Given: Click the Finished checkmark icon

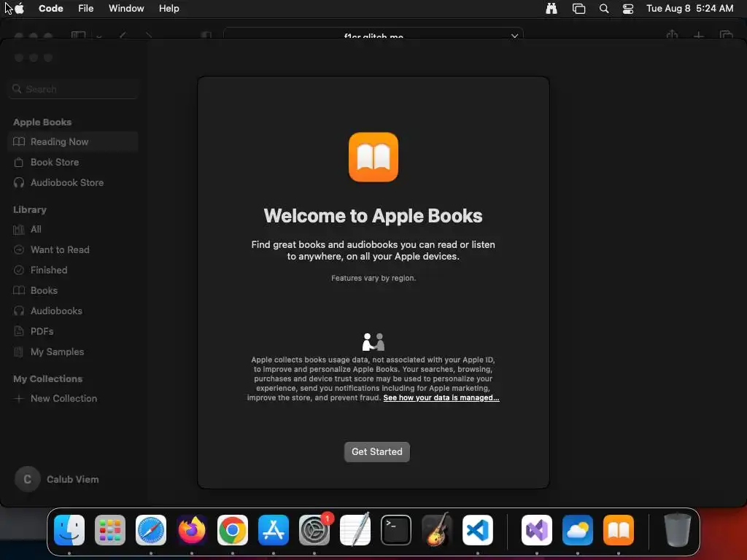Looking at the screenshot, I should tap(18, 270).
